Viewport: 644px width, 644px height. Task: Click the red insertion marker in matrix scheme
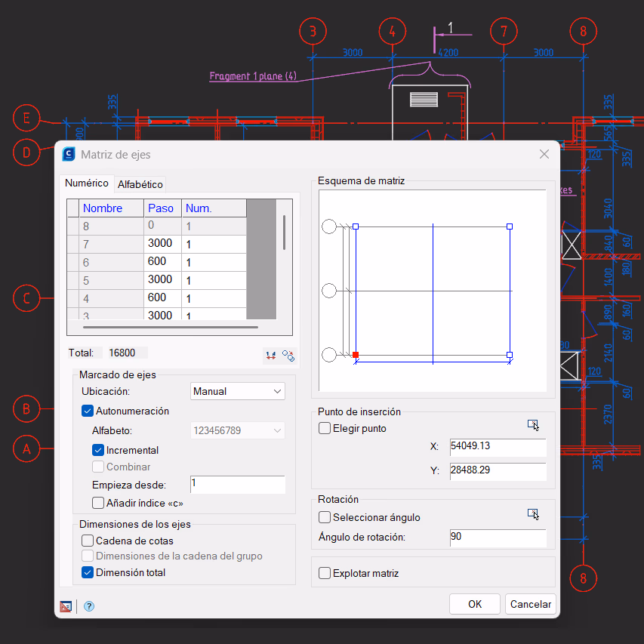pyautogui.click(x=356, y=355)
